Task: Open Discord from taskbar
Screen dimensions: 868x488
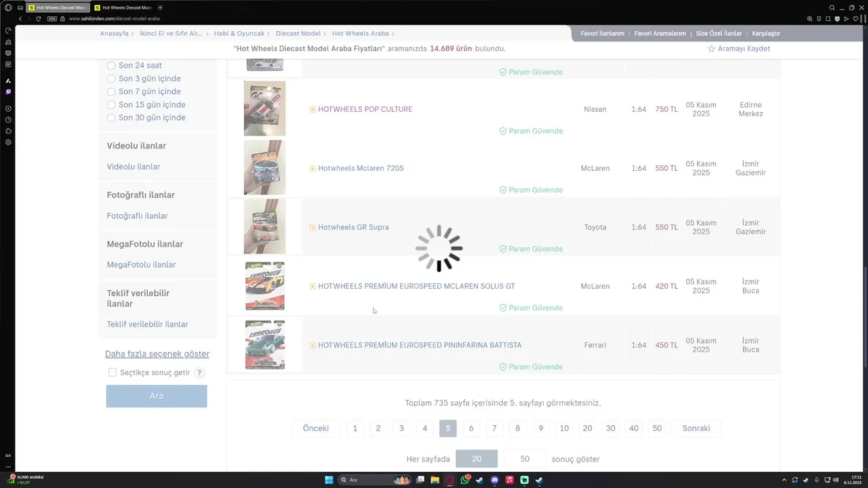Action: click(x=494, y=480)
